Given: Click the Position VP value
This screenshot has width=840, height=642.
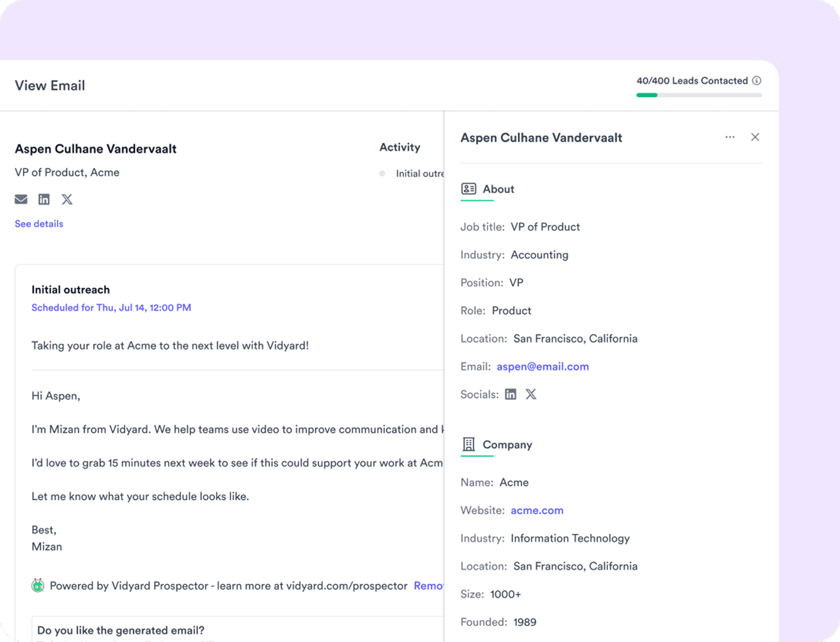Looking at the screenshot, I should (516, 282).
